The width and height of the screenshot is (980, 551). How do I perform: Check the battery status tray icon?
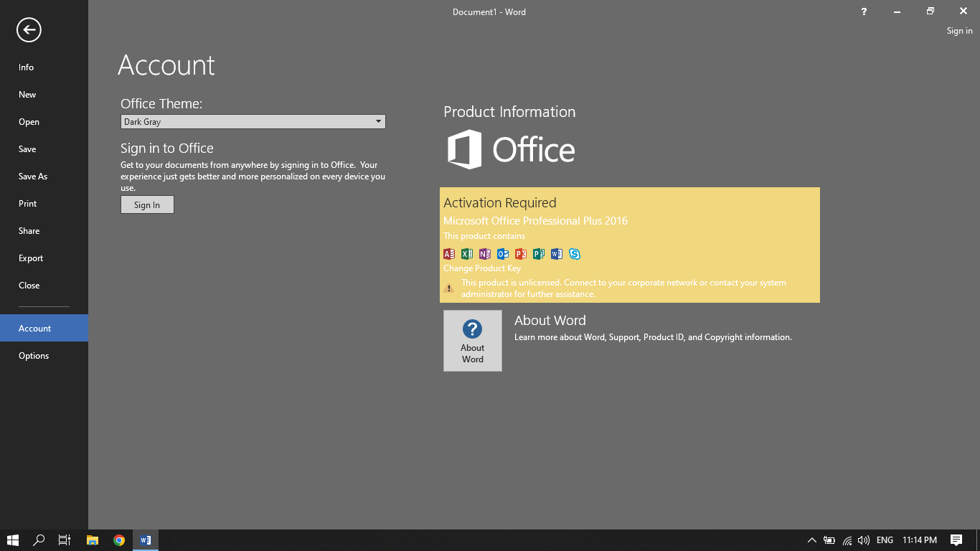(x=829, y=540)
